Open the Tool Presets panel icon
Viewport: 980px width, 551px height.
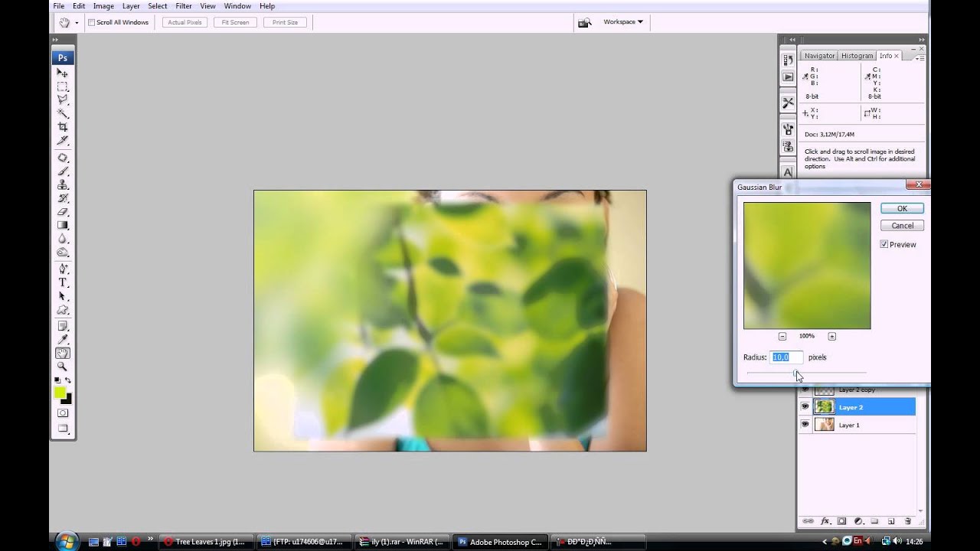788,103
